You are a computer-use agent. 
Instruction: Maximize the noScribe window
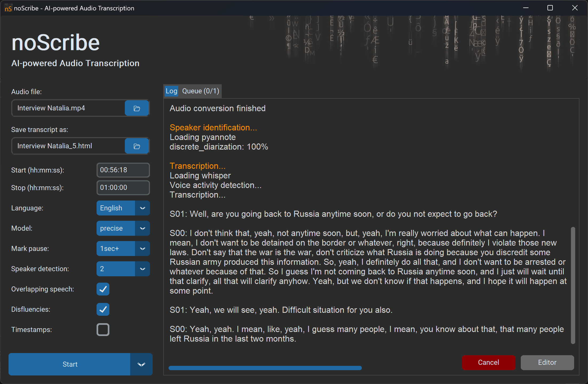(x=550, y=8)
